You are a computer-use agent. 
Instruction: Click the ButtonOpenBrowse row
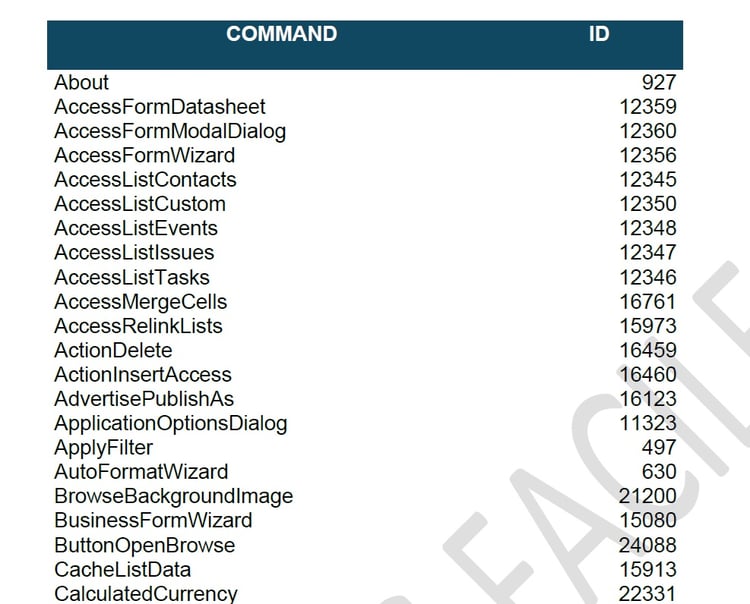pos(365,545)
